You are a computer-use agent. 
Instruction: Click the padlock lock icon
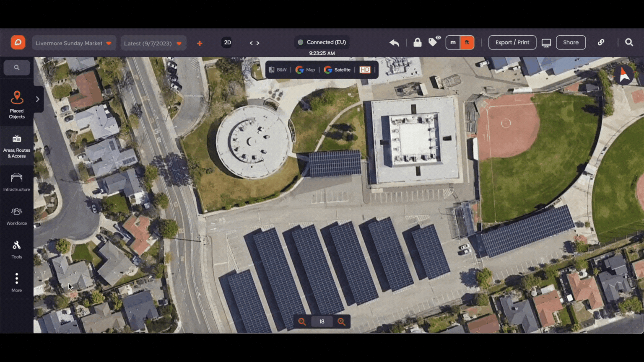[418, 42]
